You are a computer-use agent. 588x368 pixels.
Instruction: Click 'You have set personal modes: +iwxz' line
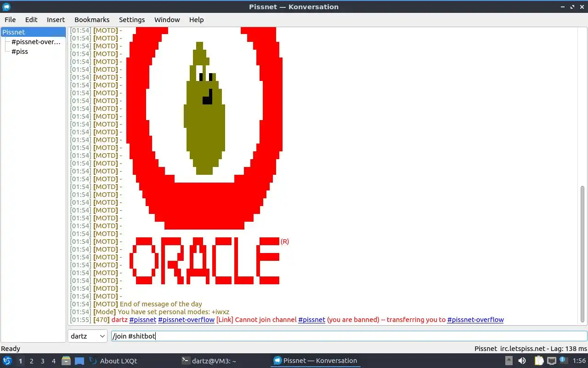point(173,312)
